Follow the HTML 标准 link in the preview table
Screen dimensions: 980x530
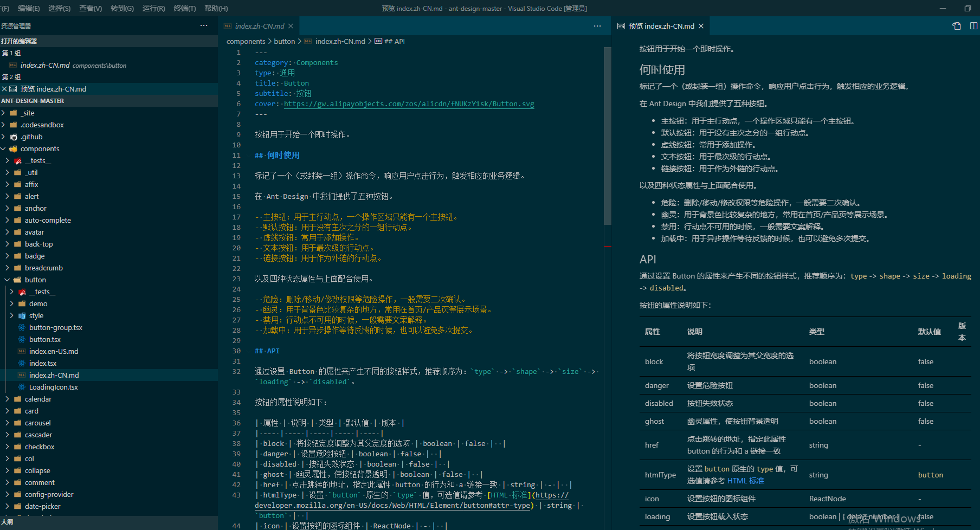coord(745,481)
